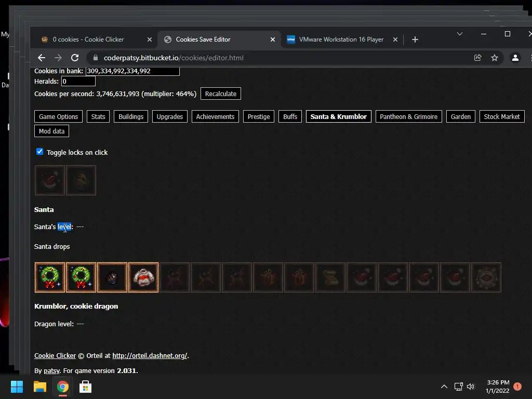The width and height of the screenshot is (532, 399).
Task: Edit the Heralds input field
Action: [x=78, y=81]
